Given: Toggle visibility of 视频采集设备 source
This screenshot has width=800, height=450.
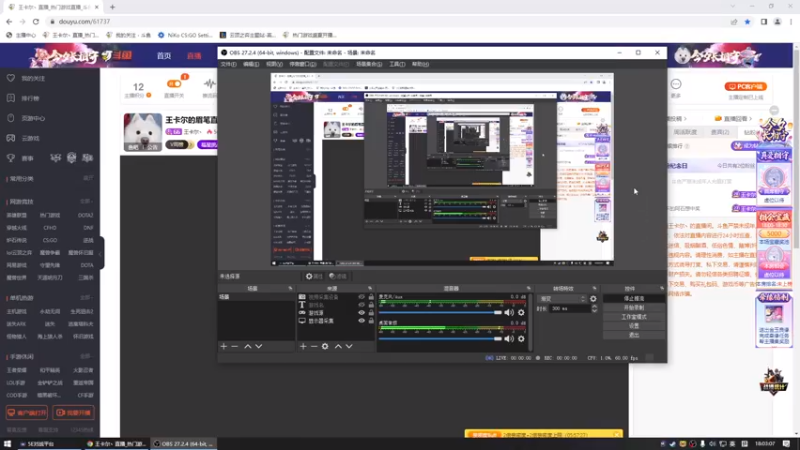Looking at the screenshot, I should pyautogui.click(x=361, y=297).
